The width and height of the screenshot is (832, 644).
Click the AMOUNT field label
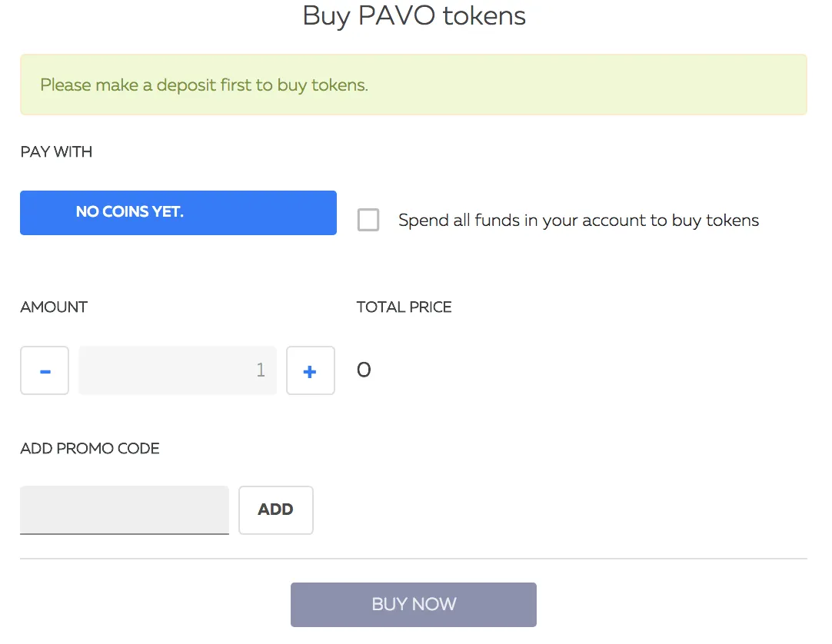(54, 307)
